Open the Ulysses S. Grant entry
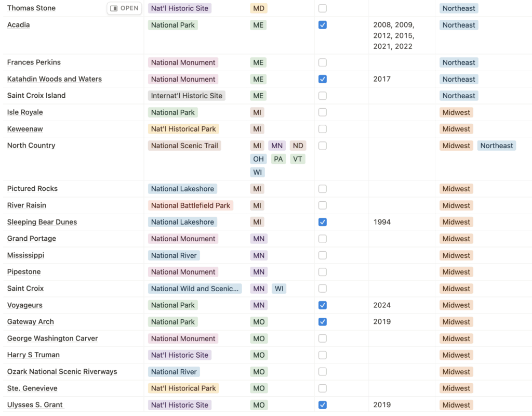This screenshot has height=416, width=532. click(x=35, y=405)
